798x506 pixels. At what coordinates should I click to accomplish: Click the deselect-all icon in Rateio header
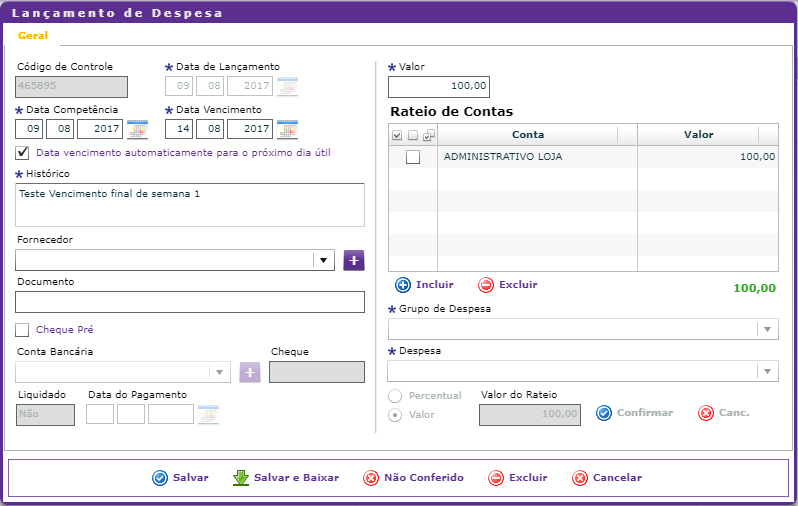click(x=413, y=135)
